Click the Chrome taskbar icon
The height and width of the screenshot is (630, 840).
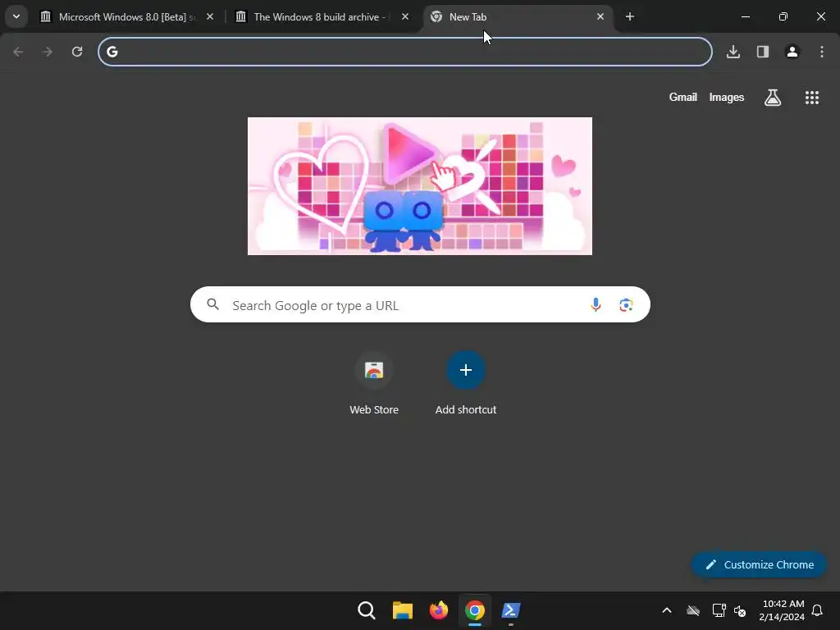pyautogui.click(x=475, y=610)
